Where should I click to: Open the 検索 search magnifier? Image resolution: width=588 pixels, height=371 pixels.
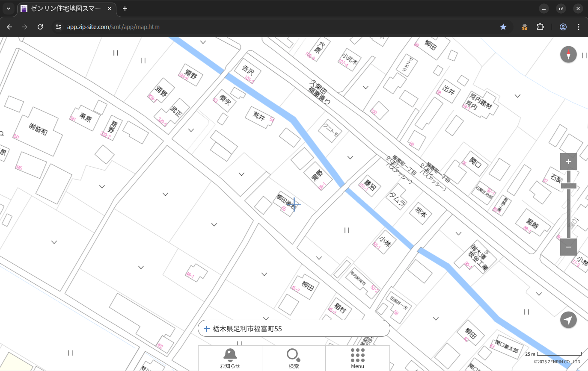tap(294, 358)
